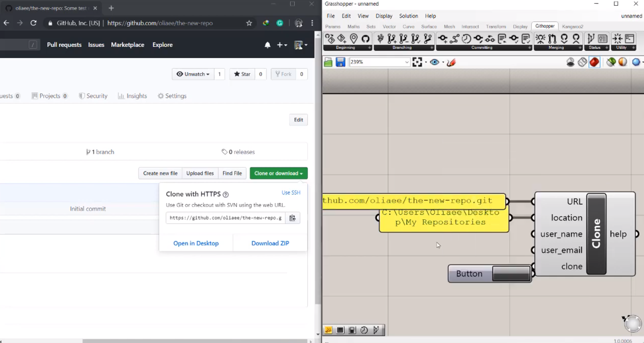Click the last icon in the Merging group

coord(576,39)
